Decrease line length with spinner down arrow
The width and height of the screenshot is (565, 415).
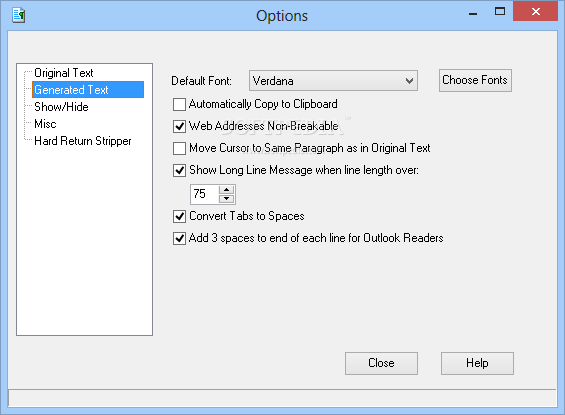pyautogui.click(x=226, y=198)
